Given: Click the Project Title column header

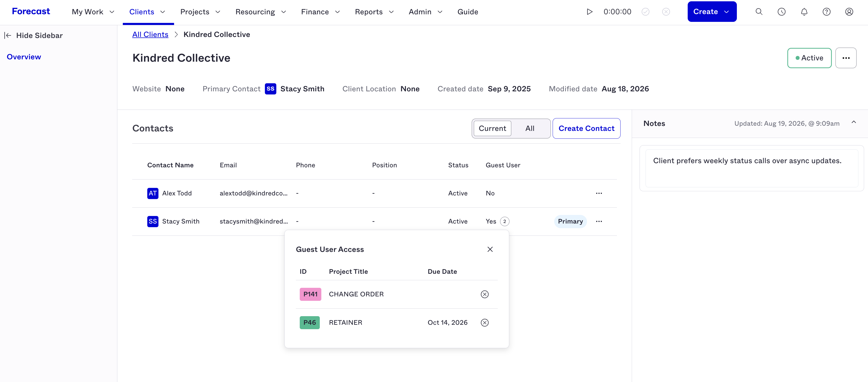Looking at the screenshot, I should (348, 271).
